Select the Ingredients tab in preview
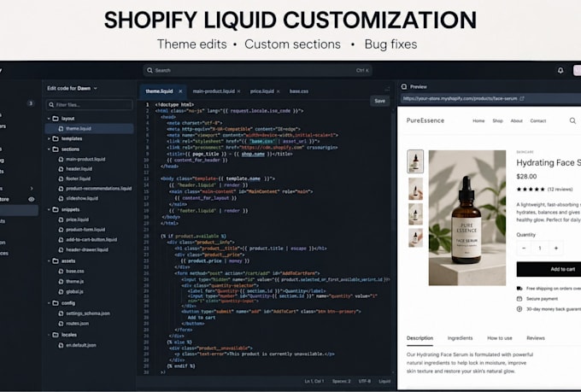Viewport: 581px width, 392px height. 460,338
